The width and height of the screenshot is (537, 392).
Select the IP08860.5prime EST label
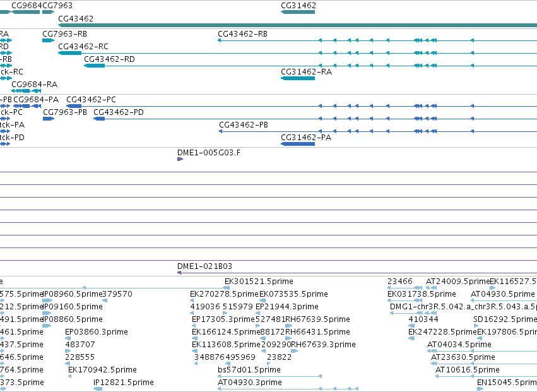pyautogui.click(x=73, y=319)
